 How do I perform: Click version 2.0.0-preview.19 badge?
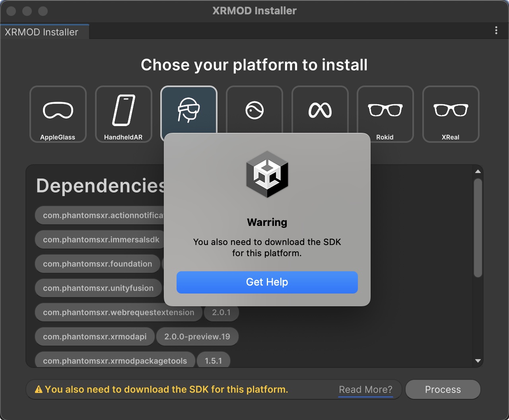197,337
